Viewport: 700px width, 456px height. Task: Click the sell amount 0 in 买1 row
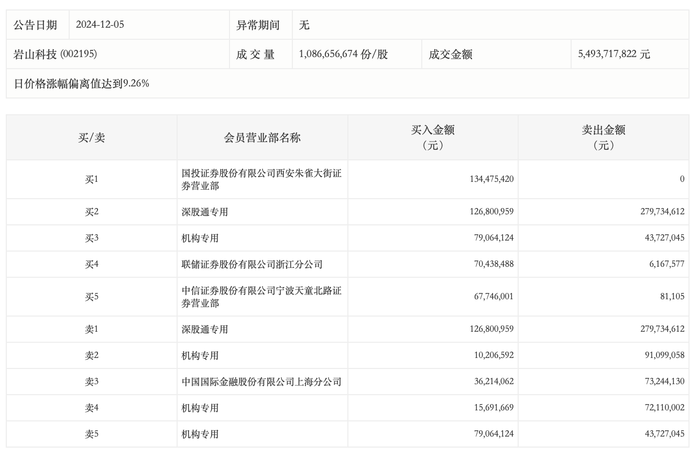pos(682,179)
